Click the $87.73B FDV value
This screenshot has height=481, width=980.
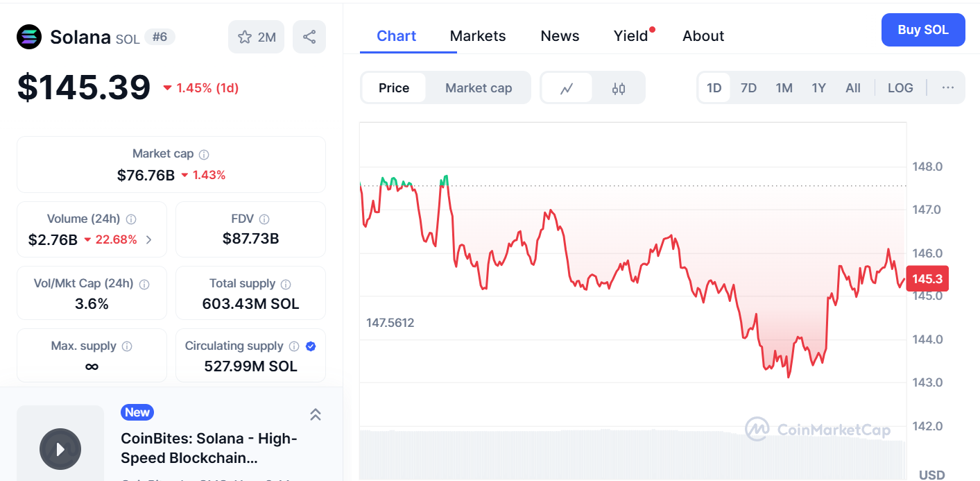pos(250,239)
